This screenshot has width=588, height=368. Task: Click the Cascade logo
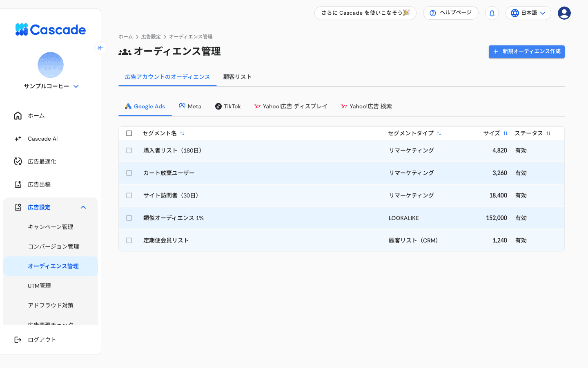pyautogui.click(x=50, y=29)
